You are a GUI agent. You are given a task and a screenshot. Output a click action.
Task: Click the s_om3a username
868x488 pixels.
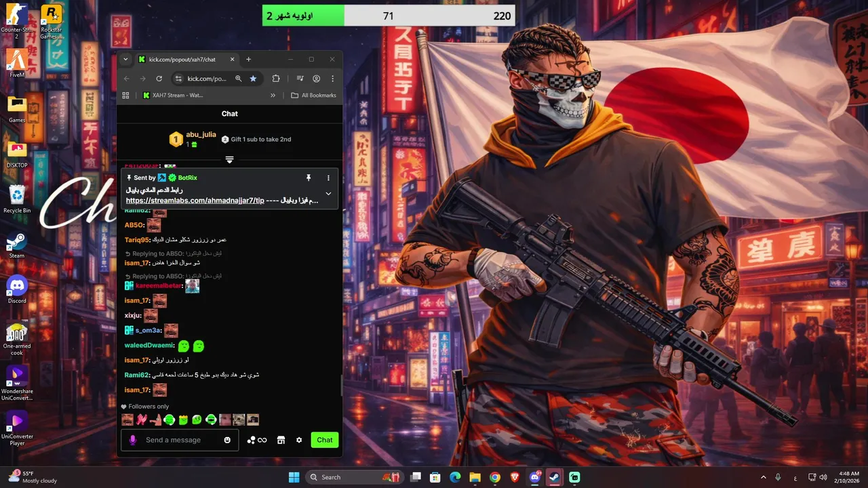(148, 331)
